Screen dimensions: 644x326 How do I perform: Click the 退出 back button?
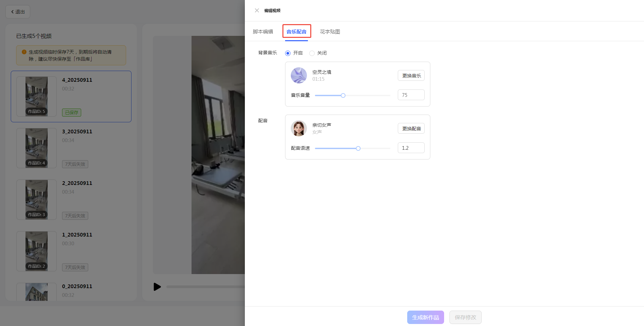point(18,12)
